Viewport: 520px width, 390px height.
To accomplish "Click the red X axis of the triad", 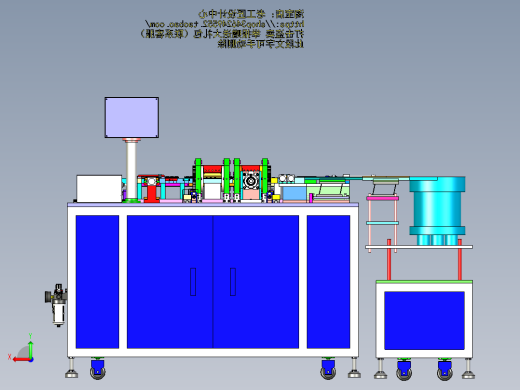I will 21,359.
